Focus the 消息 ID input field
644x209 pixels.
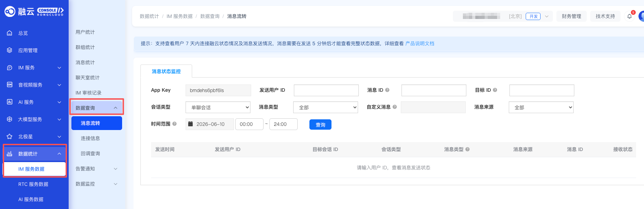click(x=434, y=90)
